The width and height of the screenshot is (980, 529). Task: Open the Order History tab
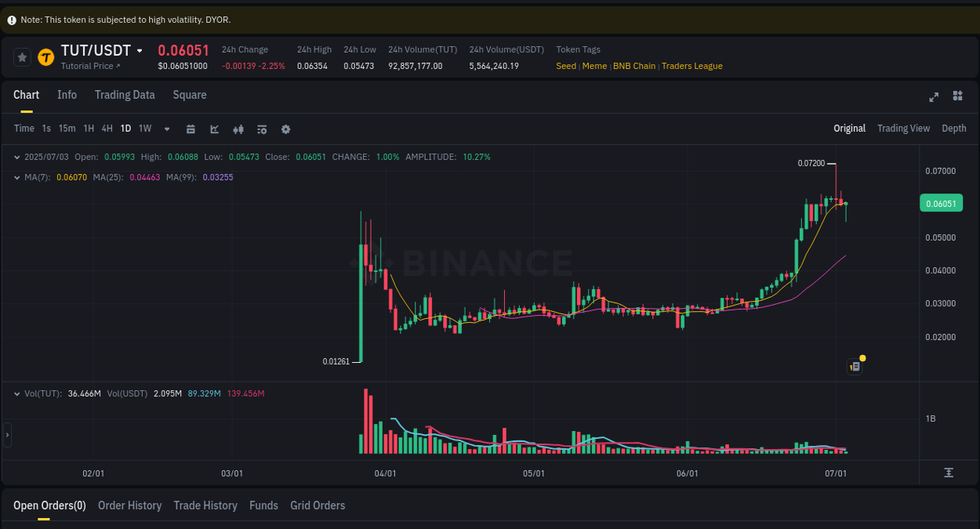click(129, 505)
